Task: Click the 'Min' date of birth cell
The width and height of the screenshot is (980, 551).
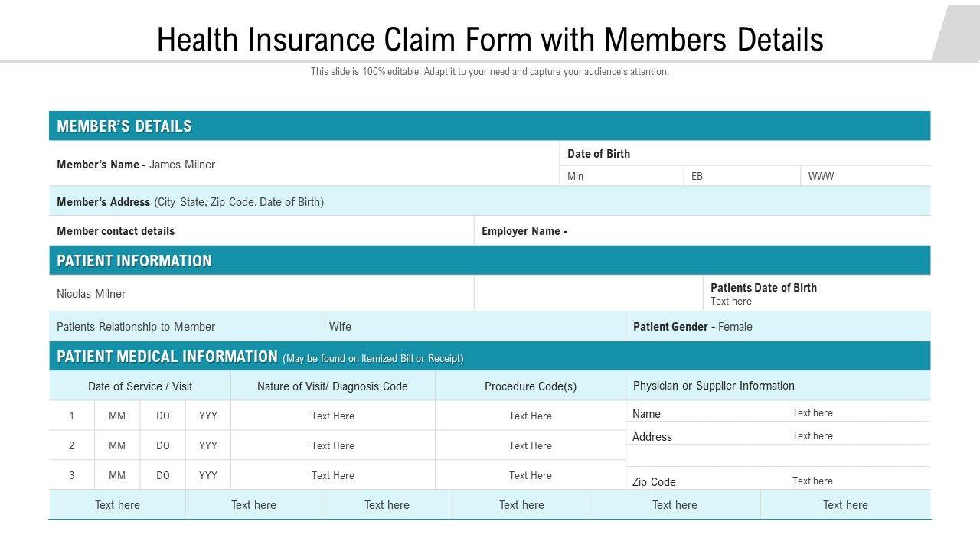Action: [x=576, y=176]
